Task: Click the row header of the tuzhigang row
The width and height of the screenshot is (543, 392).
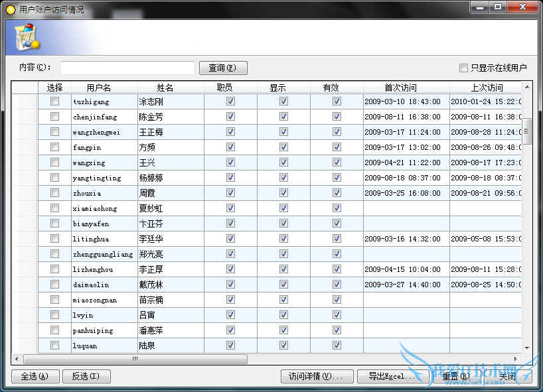Action: pos(25,101)
